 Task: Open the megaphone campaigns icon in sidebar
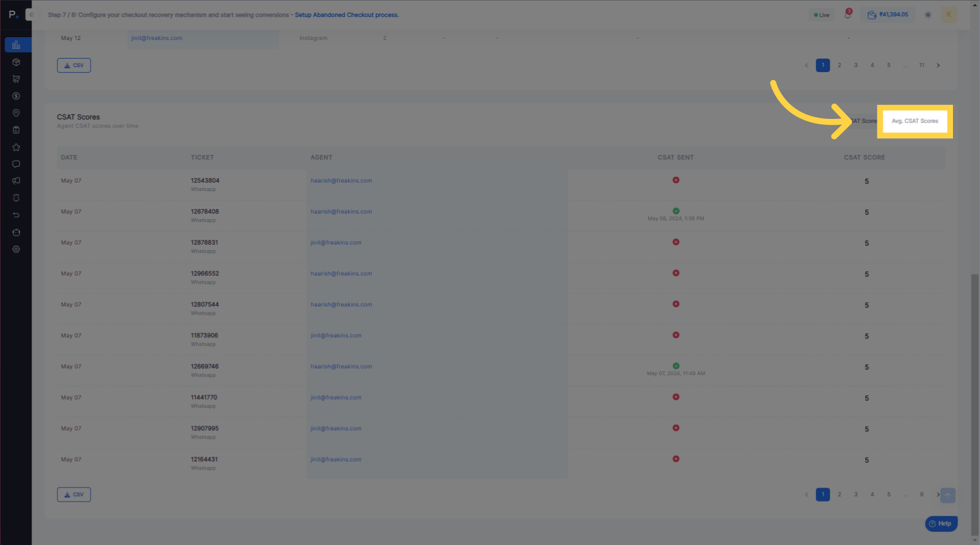[16, 181]
